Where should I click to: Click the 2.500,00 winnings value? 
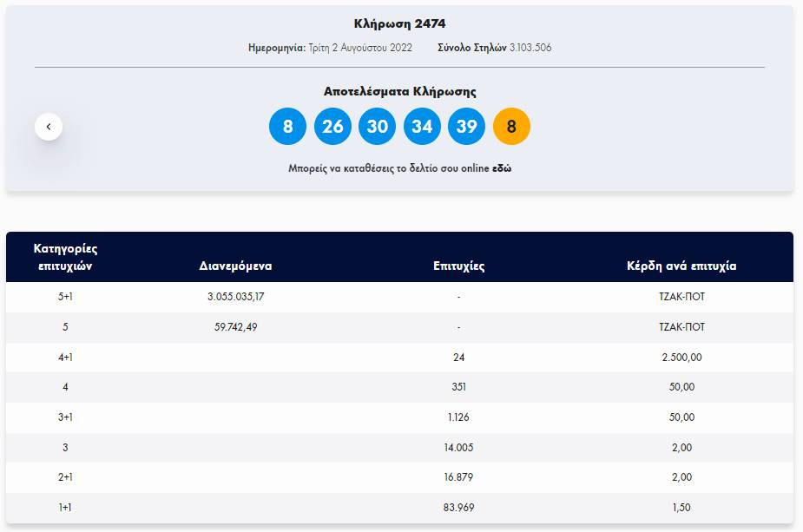click(x=681, y=357)
